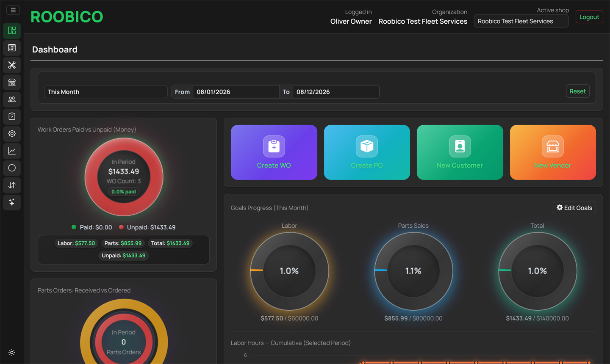This screenshot has height=364, width=610.
Task: Click the ROOBICO logo
Action: (67, 17)
